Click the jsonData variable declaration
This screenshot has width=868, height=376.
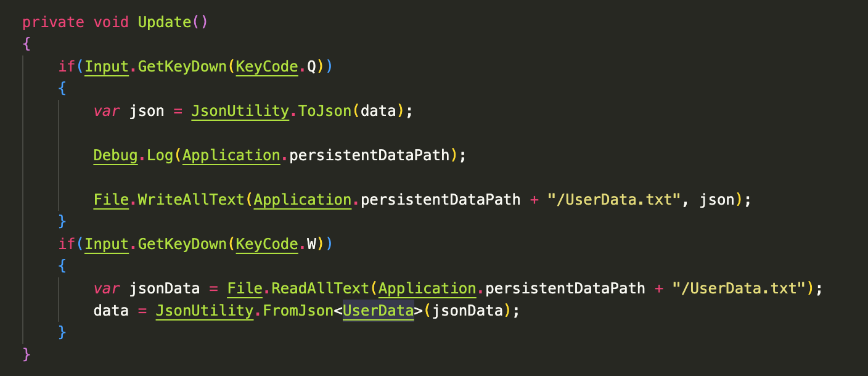click(165, 288)
